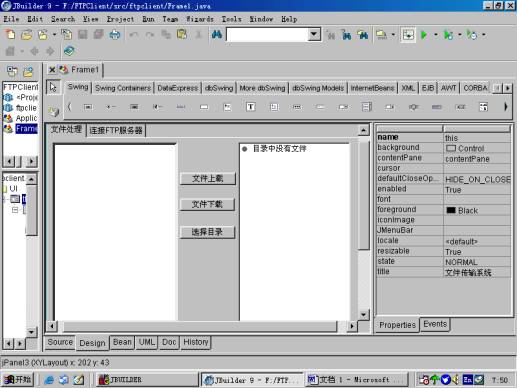Click the Selection arrow tool in the palette

point(53,87)
